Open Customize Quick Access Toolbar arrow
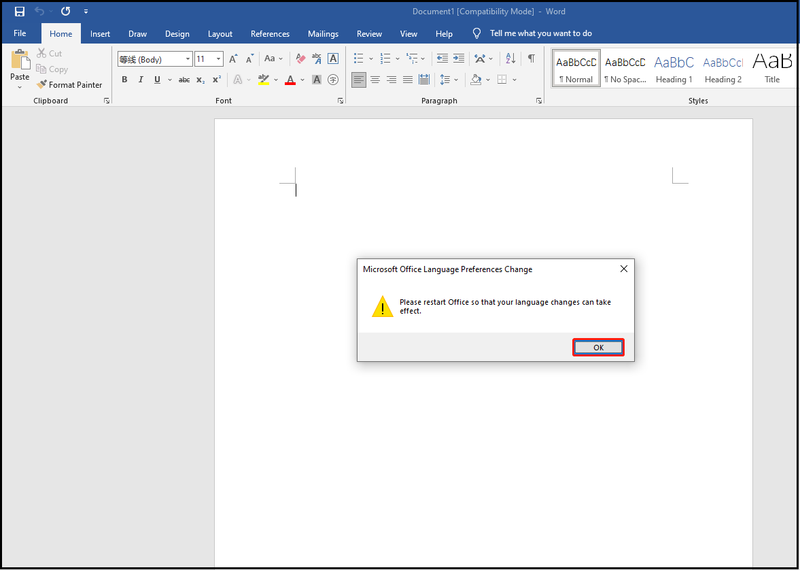Screen dimensions: 800x570 coord(86,11)
